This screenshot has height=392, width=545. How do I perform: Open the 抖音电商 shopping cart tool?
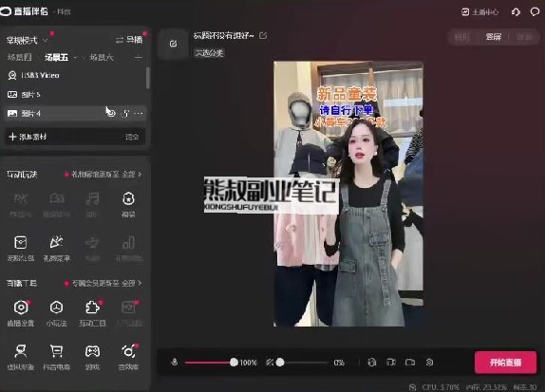[57, 357]
